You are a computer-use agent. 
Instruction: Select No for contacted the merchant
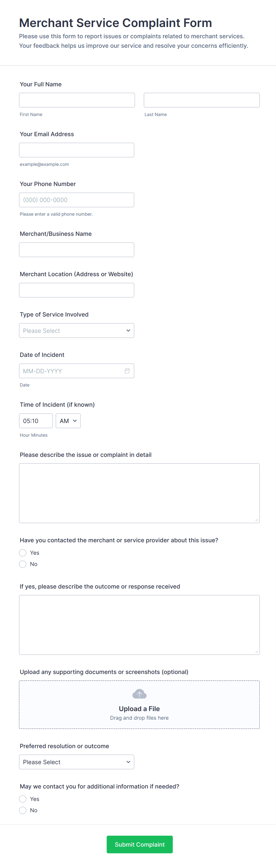[23, 565]
